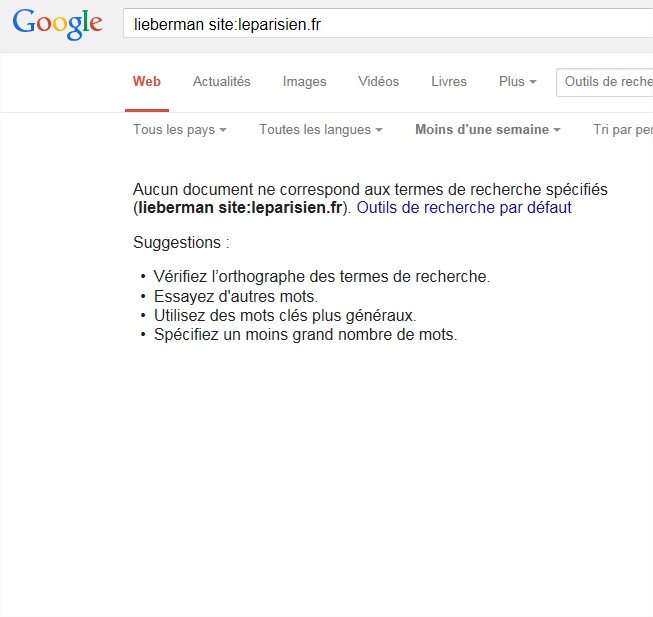Open the Images tab
This screenshot has width=653, height=617.
304,82
